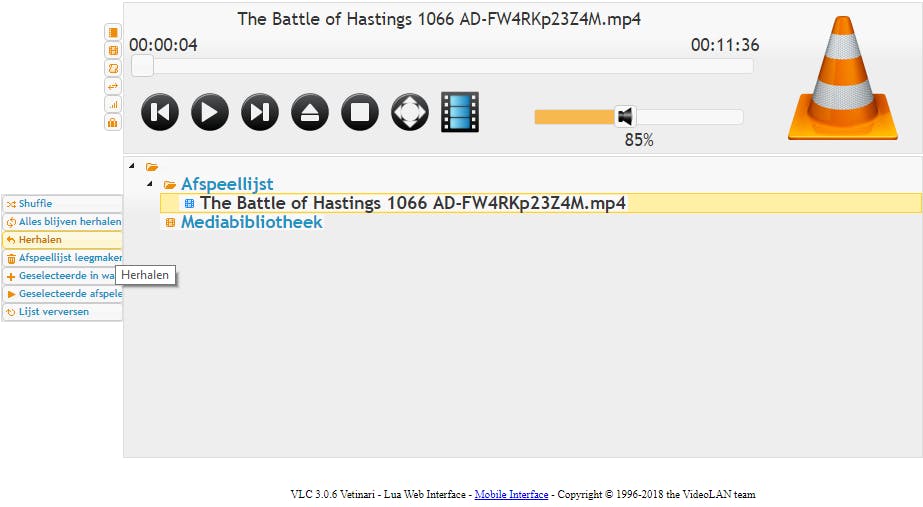Click the open folder icon at tree root
The image size is (923, 507).
(152, 167)
